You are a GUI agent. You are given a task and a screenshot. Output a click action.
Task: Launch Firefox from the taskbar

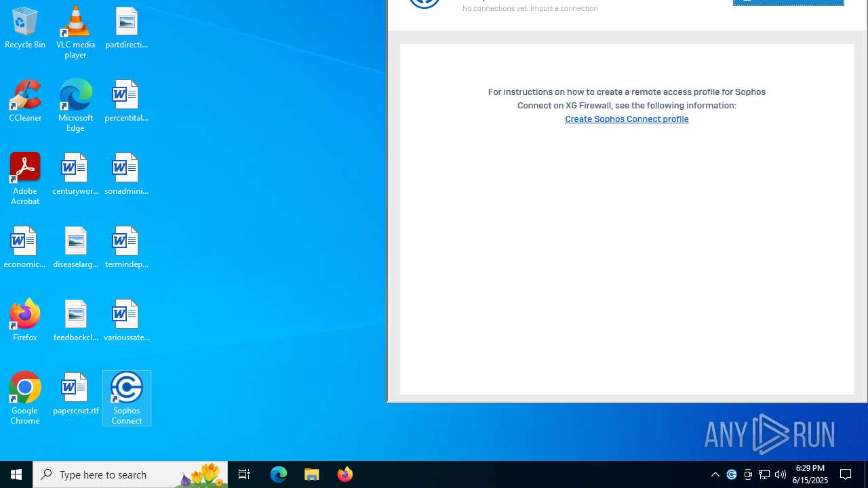point(345,474)
